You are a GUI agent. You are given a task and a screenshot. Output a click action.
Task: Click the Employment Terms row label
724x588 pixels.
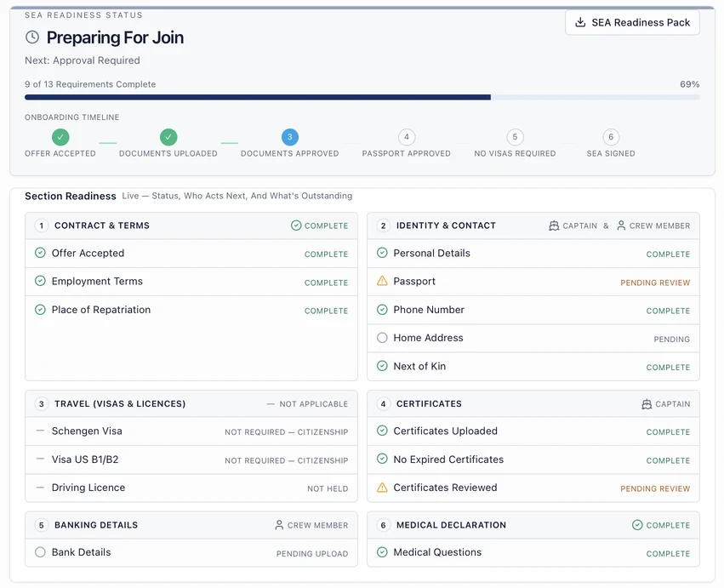(x=97, y=282)
